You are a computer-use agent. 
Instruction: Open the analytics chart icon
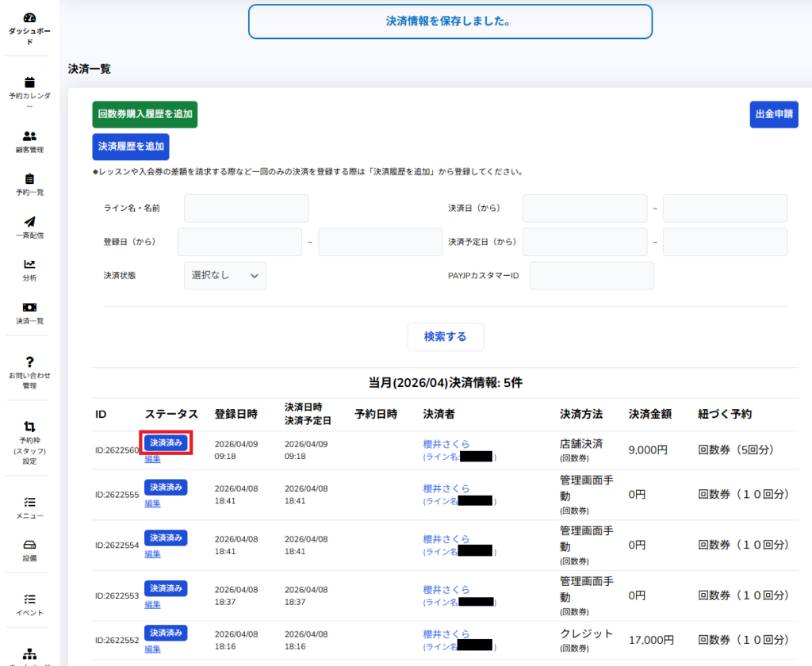tap(29, 265)
